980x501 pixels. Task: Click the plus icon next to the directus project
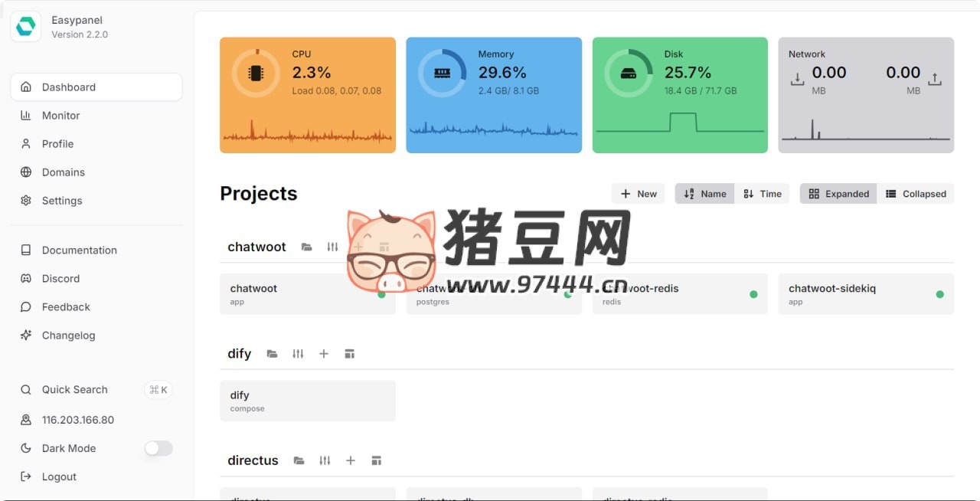point(351,460)
